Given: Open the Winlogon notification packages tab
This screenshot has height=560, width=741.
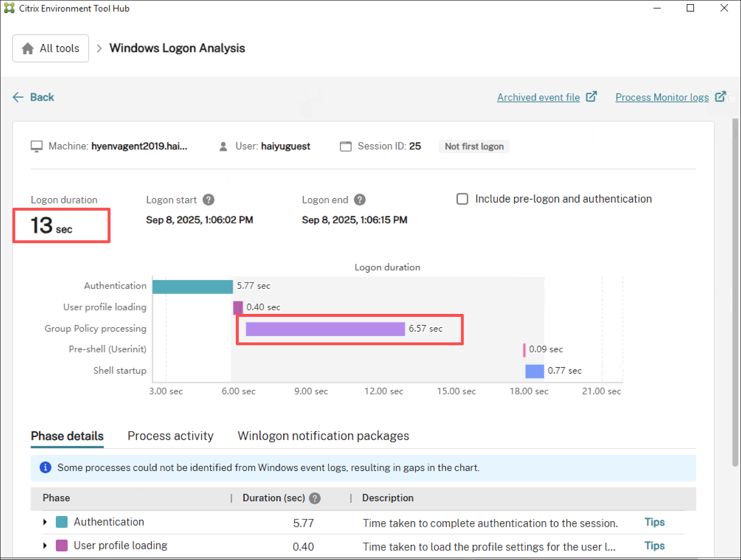Looking at the screenshot, I should point(323,436).
